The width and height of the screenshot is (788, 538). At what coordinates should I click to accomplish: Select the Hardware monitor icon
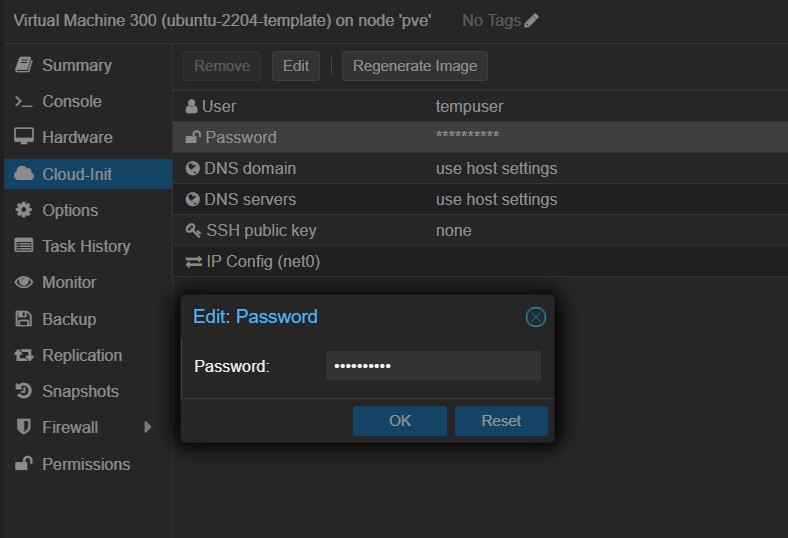24,137
